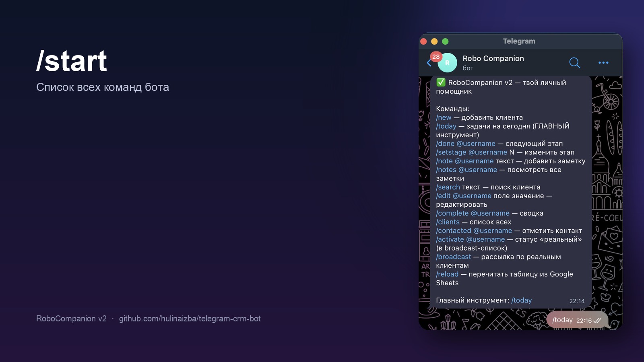Click the /new command link
The width and height of the screenshot is (644, 362).
pyautogui.click(x=444, y=117)
